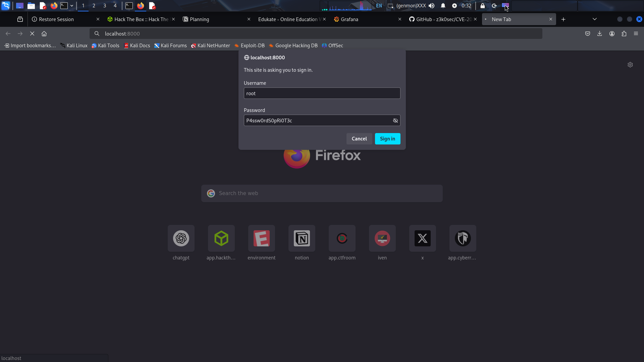Toggle password visibility eye icon
The image size is (644, 362).
pyautogui.click(x=395, y=121)
